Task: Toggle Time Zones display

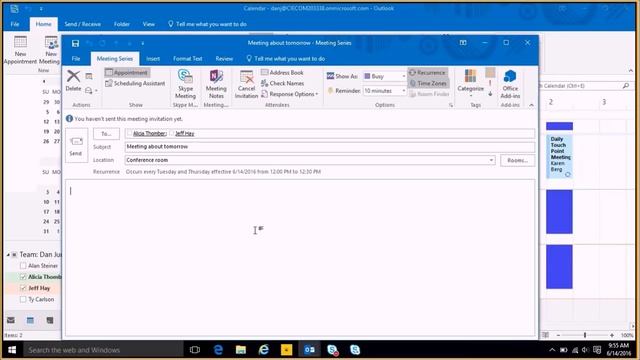Action: tap(428, 83)
